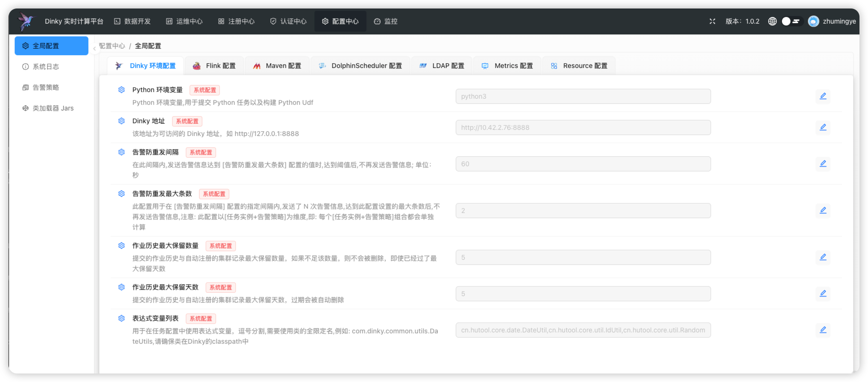Edit the 表达式变量列表 setting
The height and width of the screenshot is (382, 868).
pos(823,330)
